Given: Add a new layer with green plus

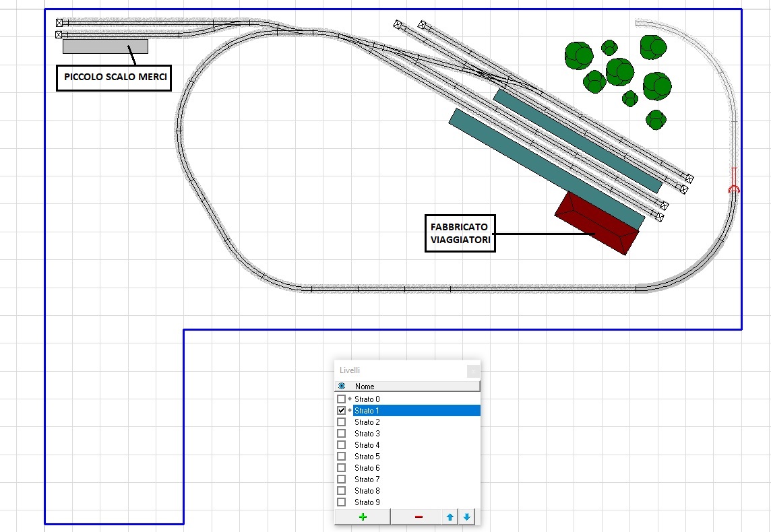Looking at the screenshot, I should [x=363, y=517].
